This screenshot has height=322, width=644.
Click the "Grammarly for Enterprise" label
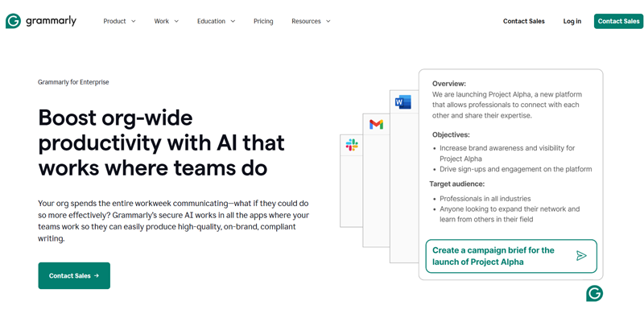[73, 82]
